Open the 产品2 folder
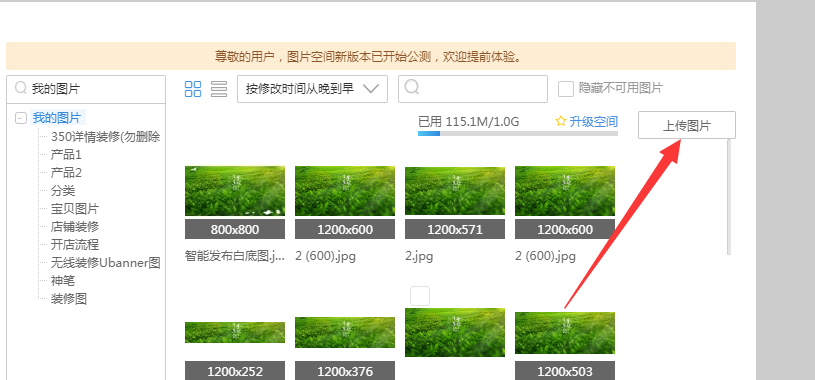815x380 pixels. (66, 173)
